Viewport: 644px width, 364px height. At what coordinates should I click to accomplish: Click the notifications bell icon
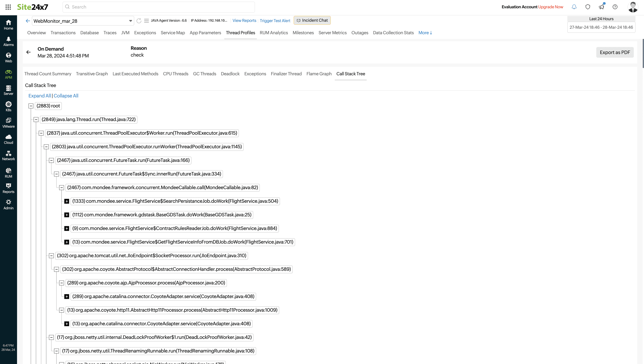574,7
